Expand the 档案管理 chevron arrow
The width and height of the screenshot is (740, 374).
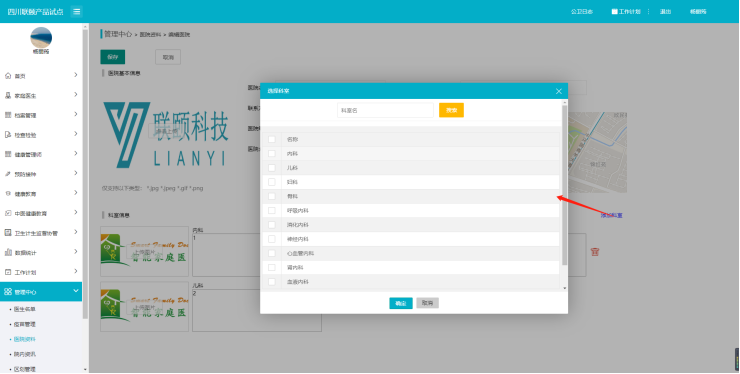(x=76, y=114)
